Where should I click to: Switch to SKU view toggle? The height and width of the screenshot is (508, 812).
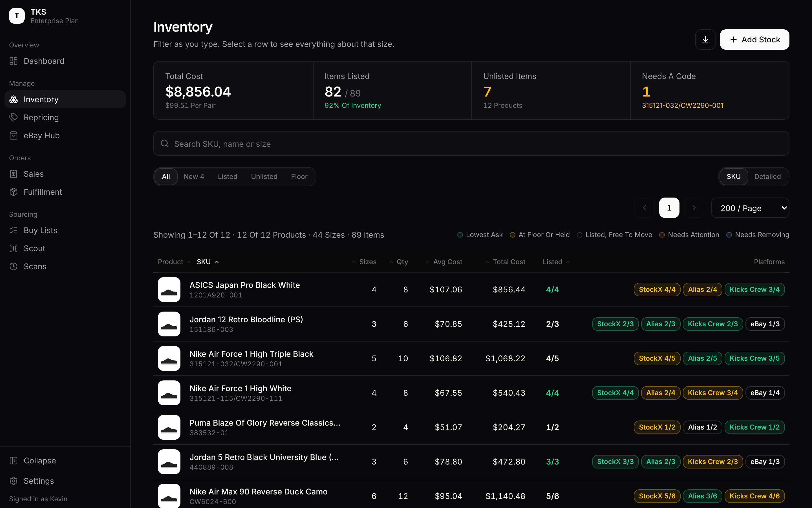(x=734, y=177)
